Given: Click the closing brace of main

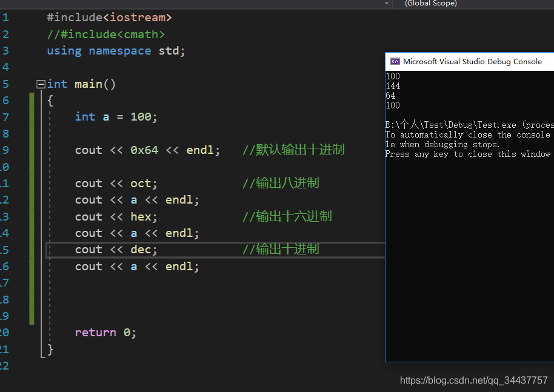Looking at the screenshot, I should coord(50,349).
